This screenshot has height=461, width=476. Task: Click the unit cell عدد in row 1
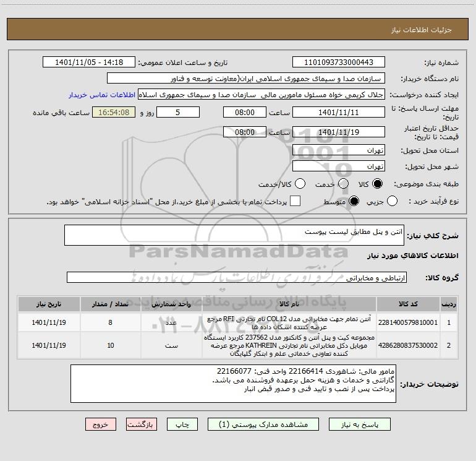click(x=171, y=322)
